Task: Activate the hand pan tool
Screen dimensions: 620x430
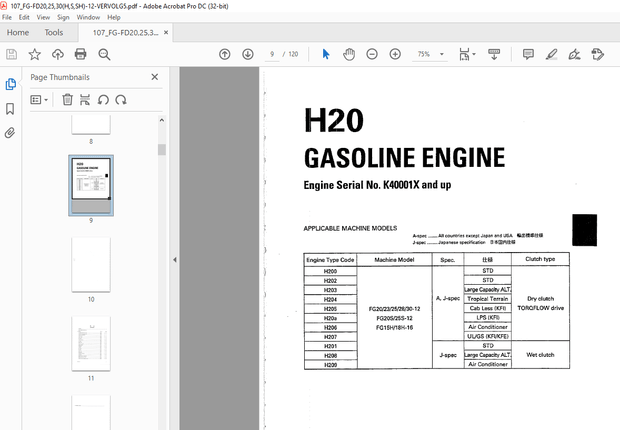Action: point(349,54)
